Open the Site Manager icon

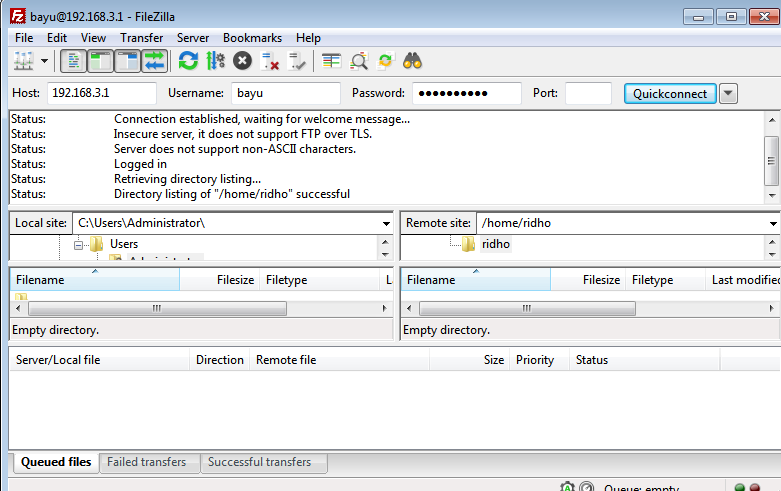click(x=23, y=61)
